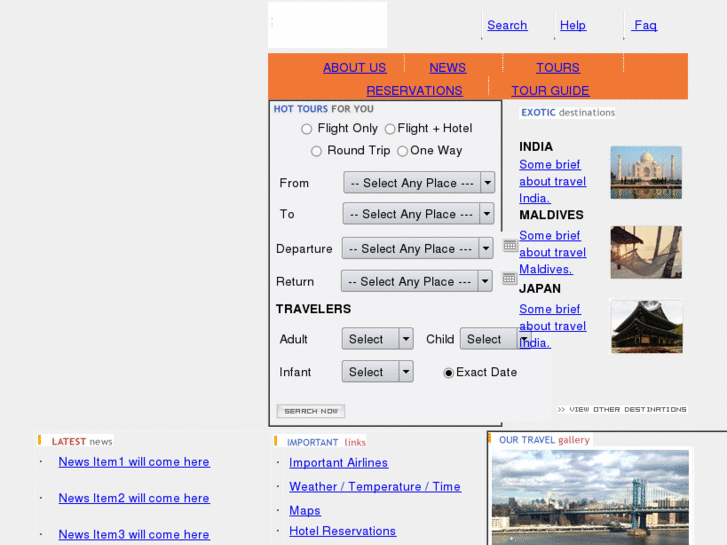
Task: Open the Return calendar icon
Action: 509,278
